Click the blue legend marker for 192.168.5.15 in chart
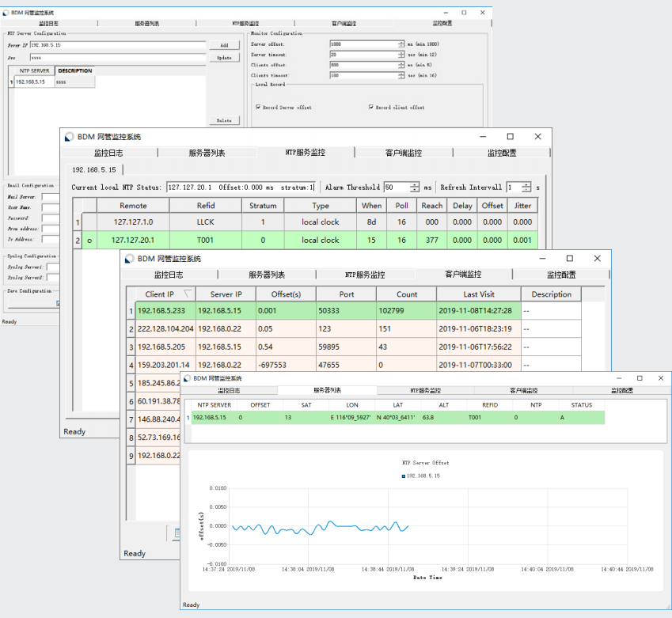 pos(403,476)
